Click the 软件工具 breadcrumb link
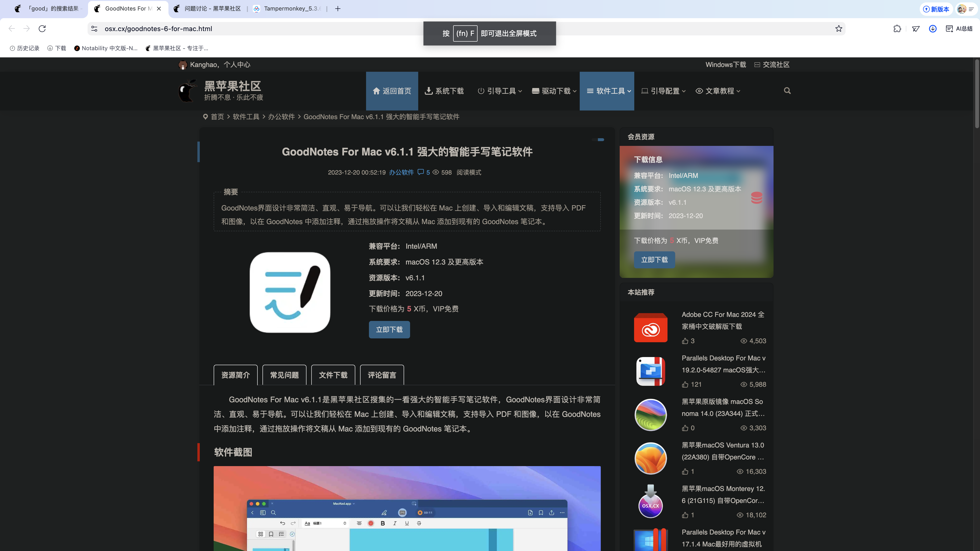This screenshot has height=551, width=980. coord(246,117)
